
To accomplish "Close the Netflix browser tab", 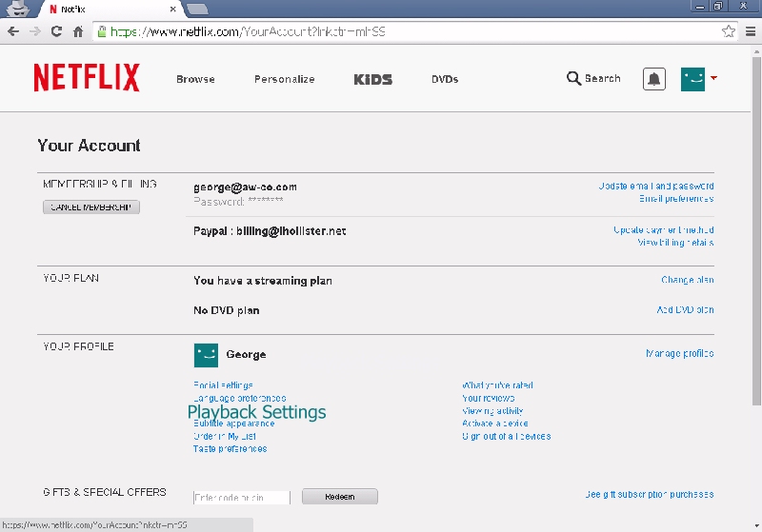I will [x=172, y=10].
